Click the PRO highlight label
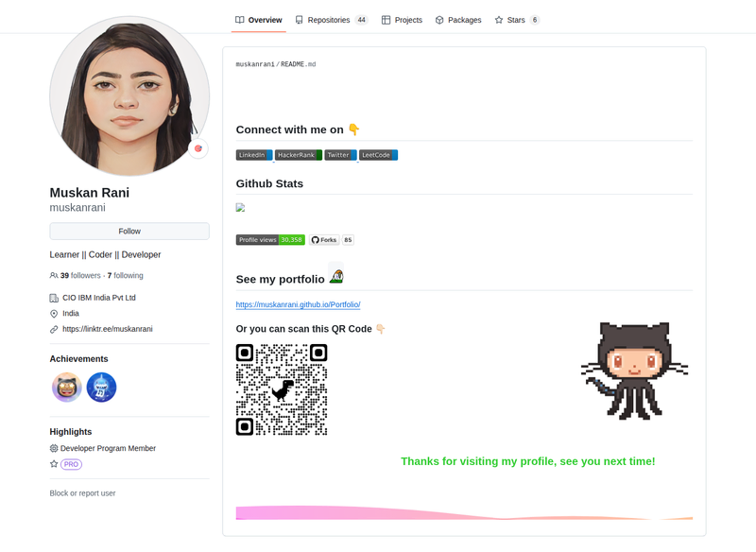Image resolution: width=756 pixels, height=552 pixels. [72, 464]
